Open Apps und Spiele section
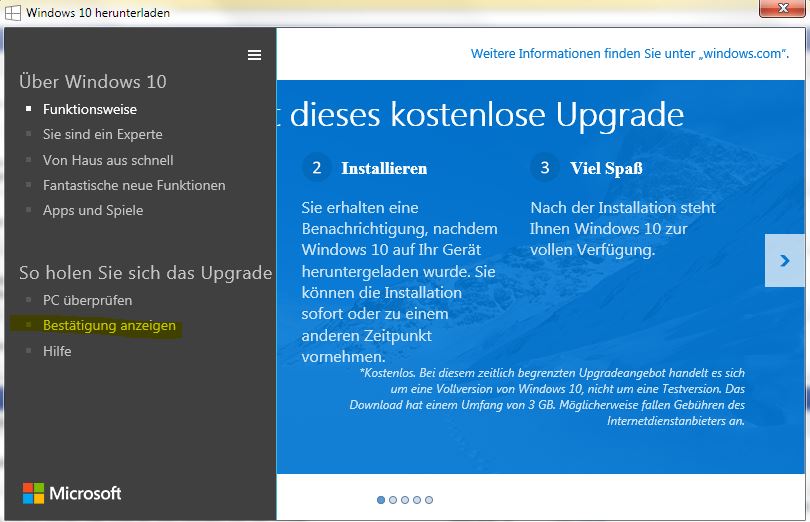810x522 pixels. pyautogui.click(x=93, y=210)
